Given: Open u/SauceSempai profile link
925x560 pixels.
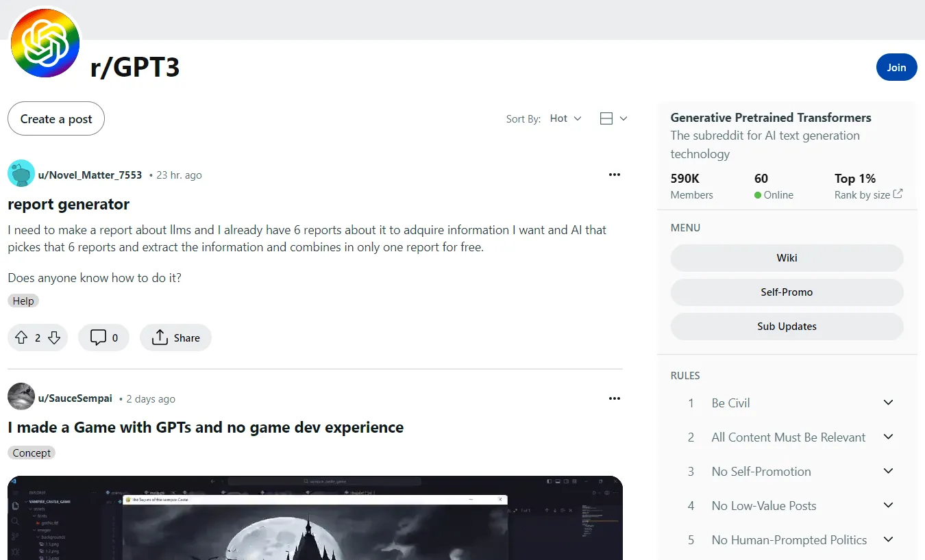Looking at the screenshot, I should tap(75, 398).
